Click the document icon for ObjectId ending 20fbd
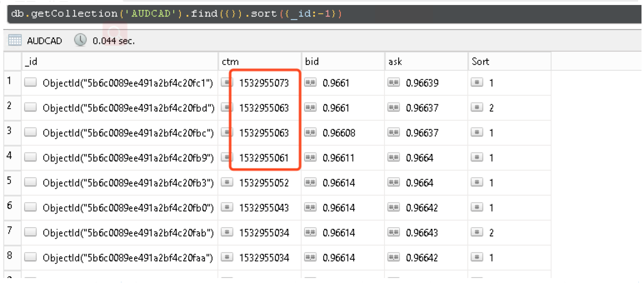Viewport: 644px width, 283px height. [30, 108]
